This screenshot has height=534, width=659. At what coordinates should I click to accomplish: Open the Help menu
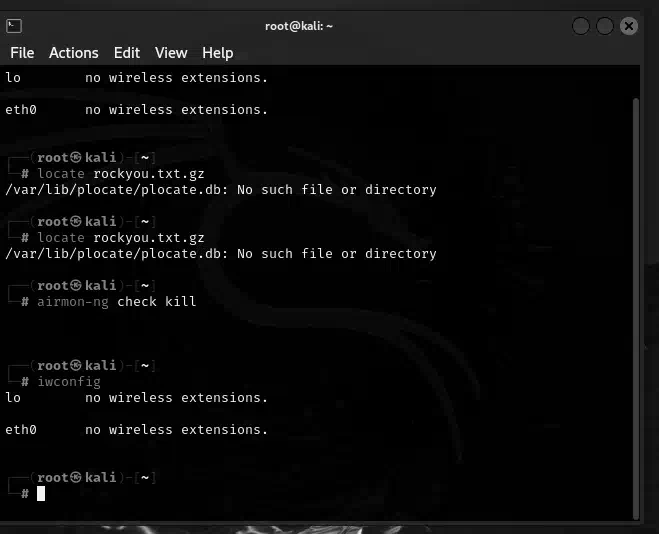[218, 53]
